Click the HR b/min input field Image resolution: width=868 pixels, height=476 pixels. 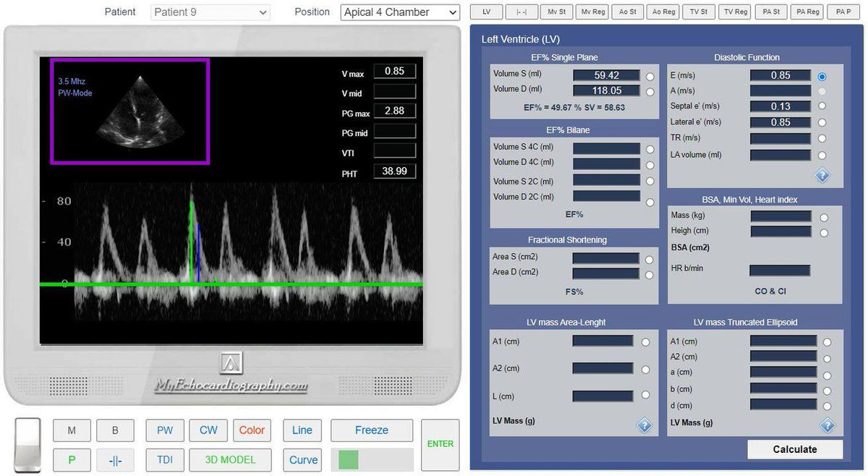[x=779, y=270]
